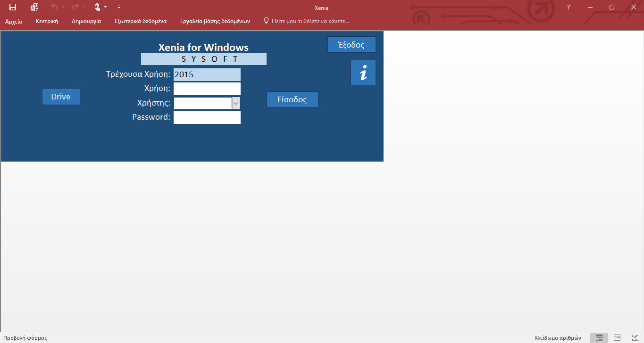
Task: Open the Αρχείο menu tab
Action: pos(14,21)
